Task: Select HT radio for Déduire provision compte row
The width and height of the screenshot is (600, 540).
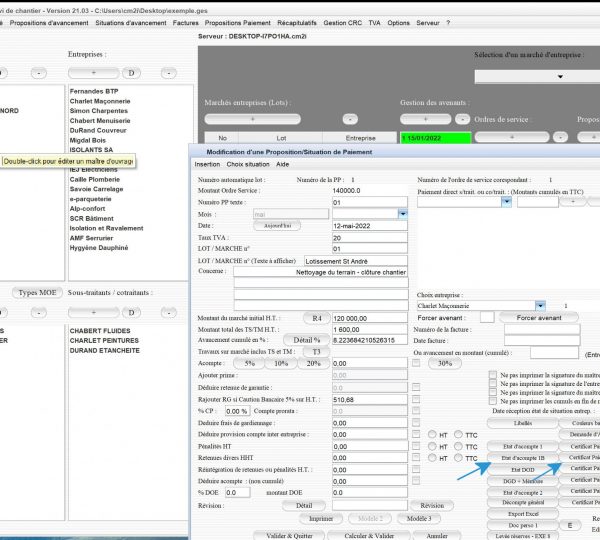Action: click(x=432, y=434)
